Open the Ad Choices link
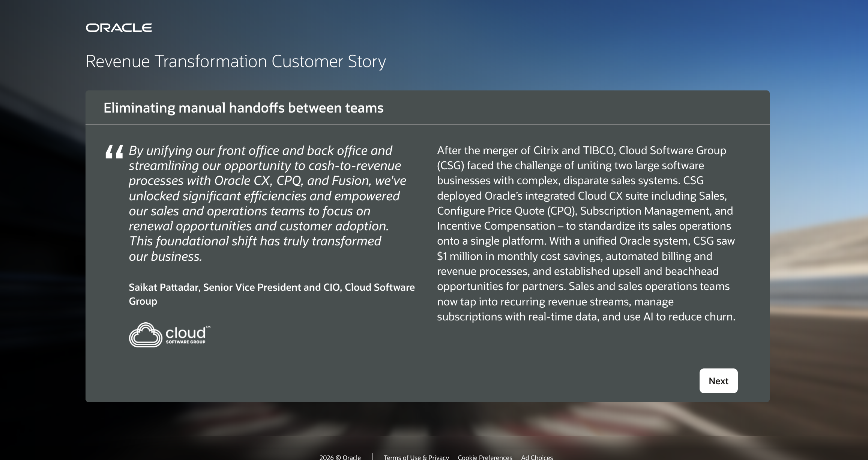The width and height of the screenshot is (868, 460). (x=537, y=457)
